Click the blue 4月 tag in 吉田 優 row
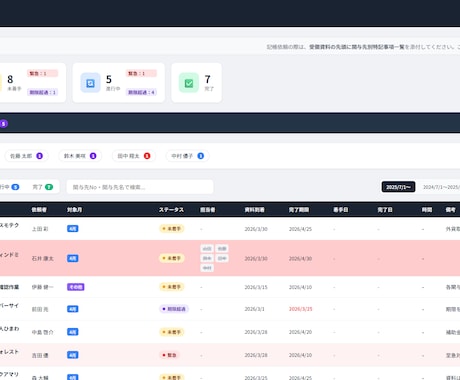Viewport: 460px width, 380px height. pos(73,355)
